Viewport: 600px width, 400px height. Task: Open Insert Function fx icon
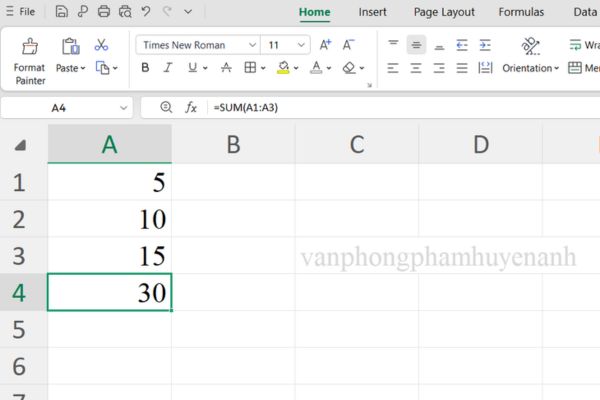tap(191, 108)
